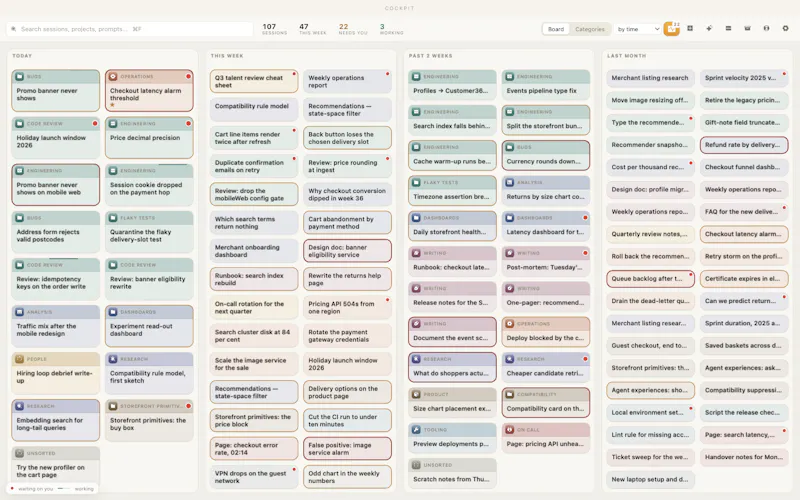Click On Call icon on pricing API page card
The image size is (800, 500).
coord(509,430)
